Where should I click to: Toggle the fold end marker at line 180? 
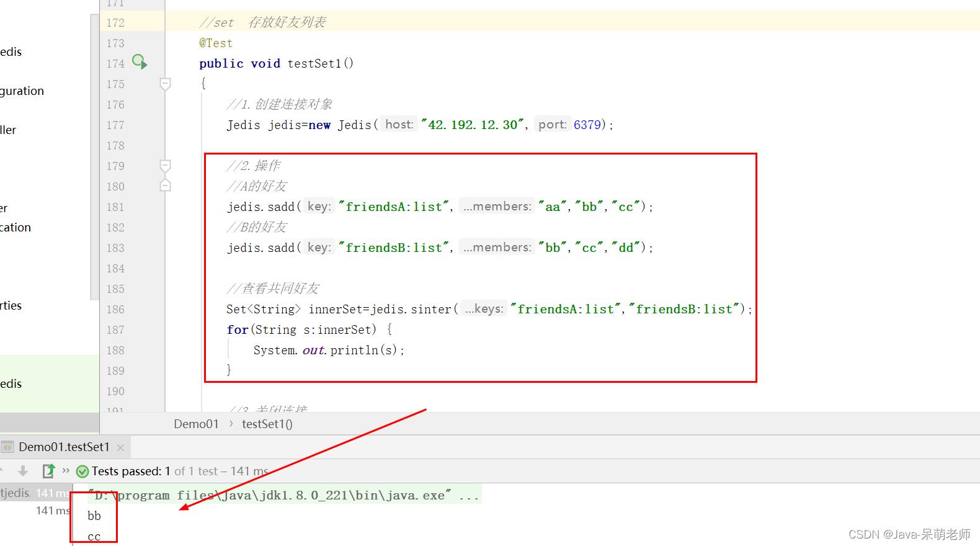(165, 186)
